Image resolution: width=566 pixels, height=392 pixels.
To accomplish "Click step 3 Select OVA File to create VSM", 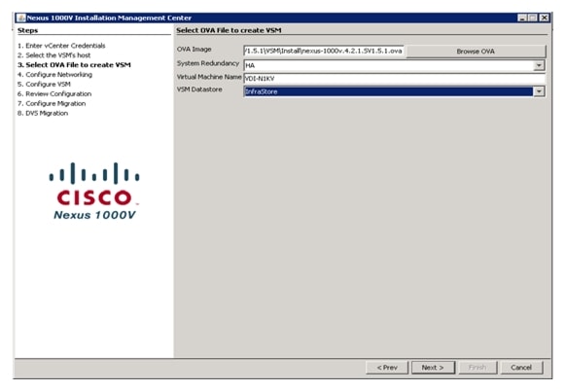I will click(x=74, y=65).
